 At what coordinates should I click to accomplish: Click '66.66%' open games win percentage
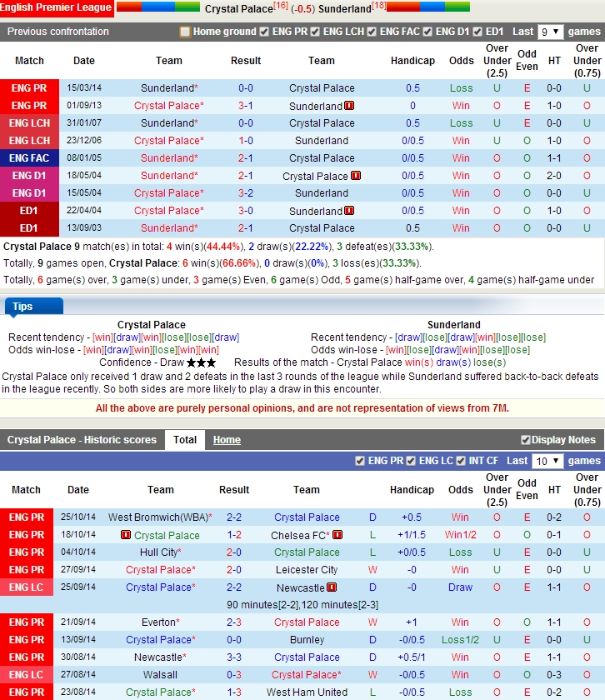click(x=239, y=263)
